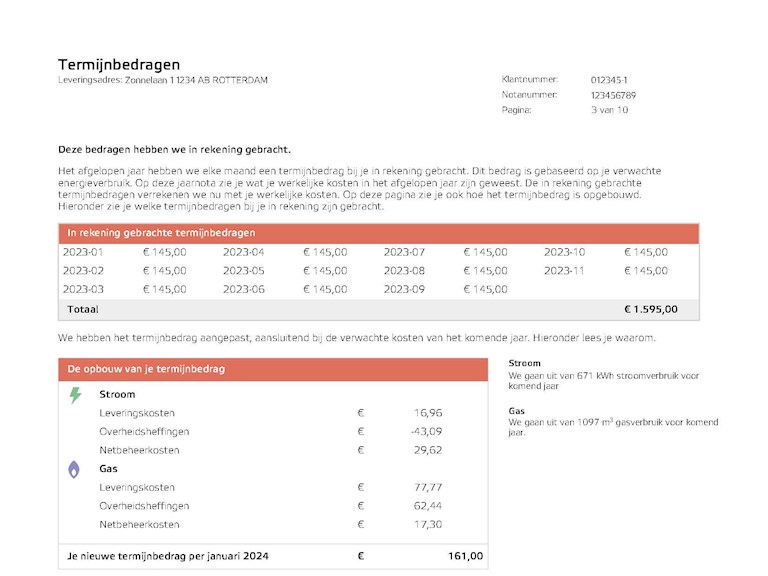Click the Gas Netbeheerkosten amount 17,30

click(x=426, y=524)
